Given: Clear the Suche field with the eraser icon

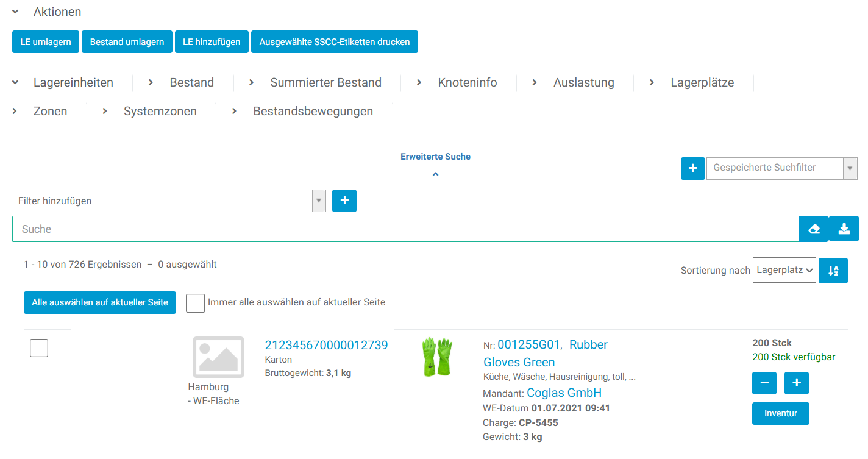Looking at the screenshot, I should coord(813,229).
